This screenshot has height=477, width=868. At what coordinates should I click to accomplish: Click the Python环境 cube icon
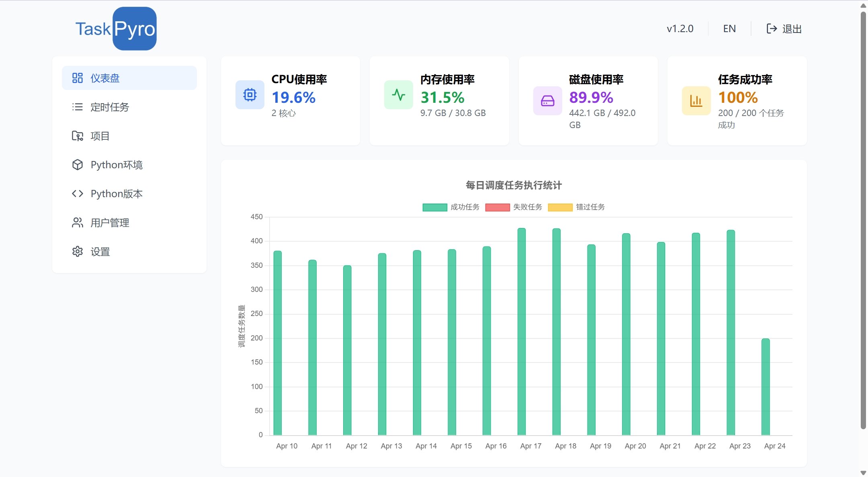(x=77, y=165)
